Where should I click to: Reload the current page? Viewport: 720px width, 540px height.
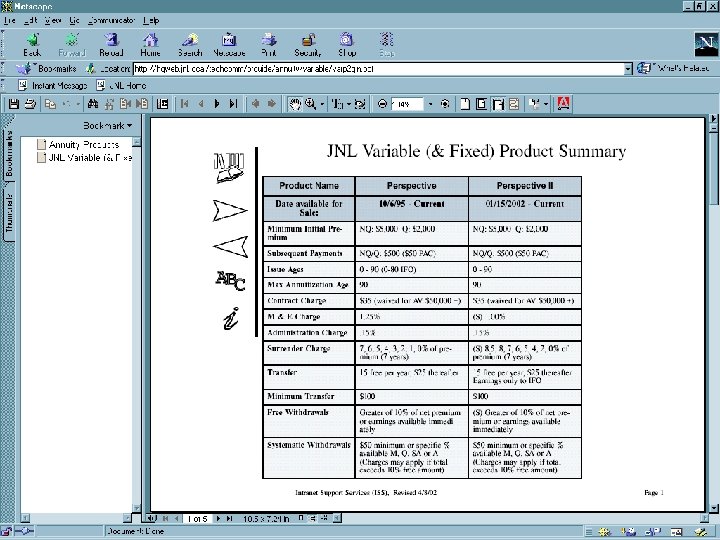coord(111,45)
